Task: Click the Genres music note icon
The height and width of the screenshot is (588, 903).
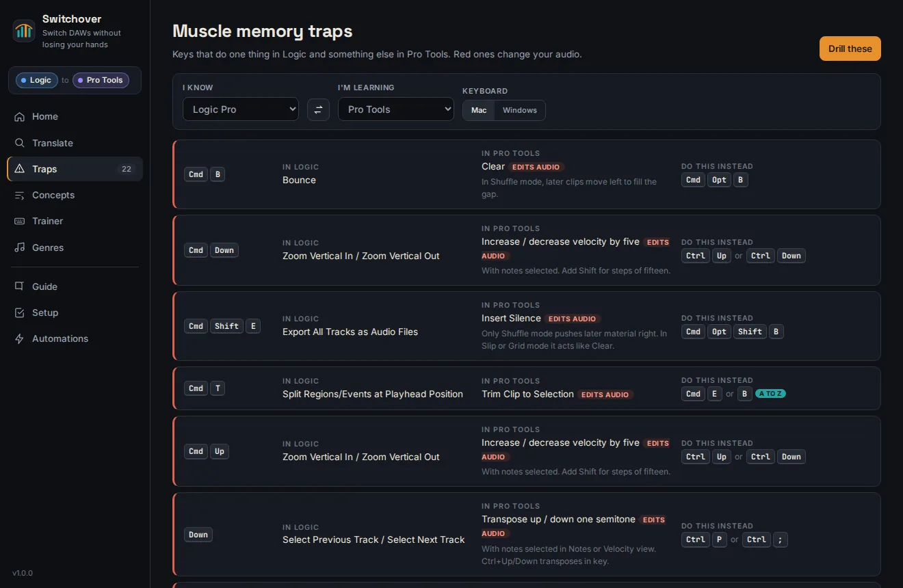Action: (20, 248)
